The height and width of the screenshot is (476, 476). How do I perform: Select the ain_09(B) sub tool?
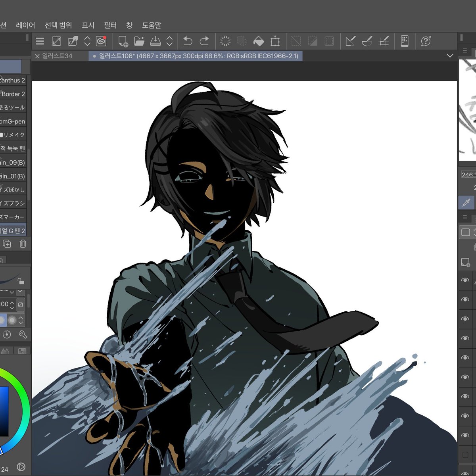coord(13,162)
